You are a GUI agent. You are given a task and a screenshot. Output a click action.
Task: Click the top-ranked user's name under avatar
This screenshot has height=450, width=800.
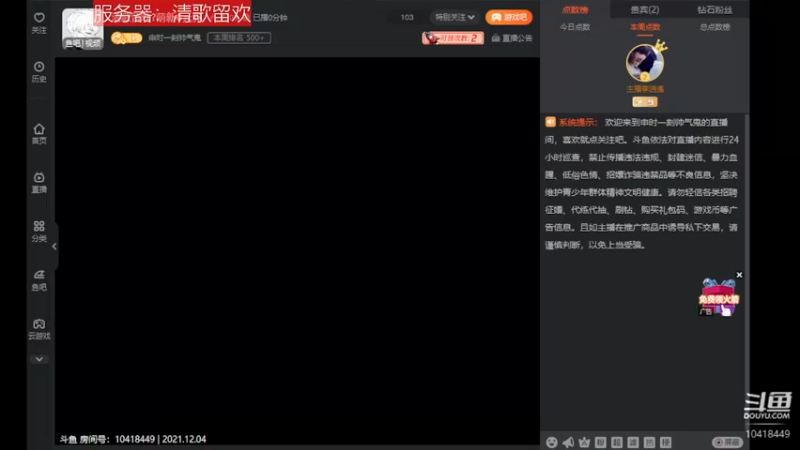[645, 89]
